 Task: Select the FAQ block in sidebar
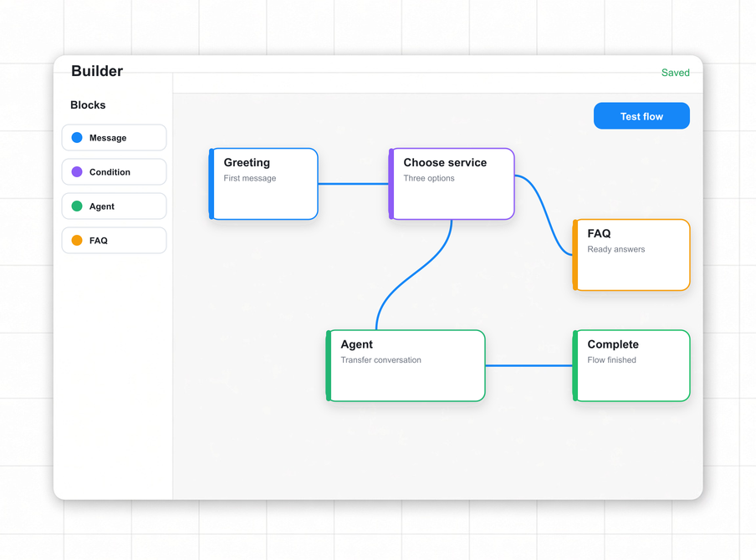click(115, 240)
